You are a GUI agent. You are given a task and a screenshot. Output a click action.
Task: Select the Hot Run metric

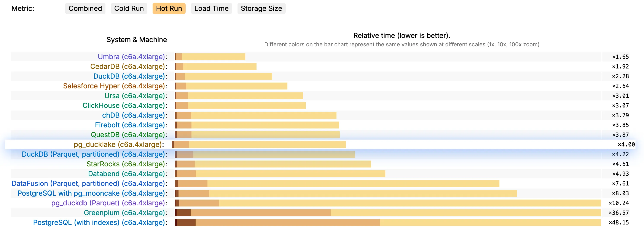point(169,8)
